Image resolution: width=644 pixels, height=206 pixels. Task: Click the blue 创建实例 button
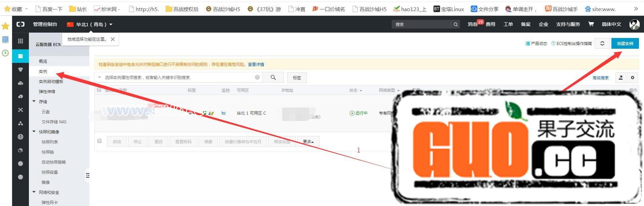point(625,43)
